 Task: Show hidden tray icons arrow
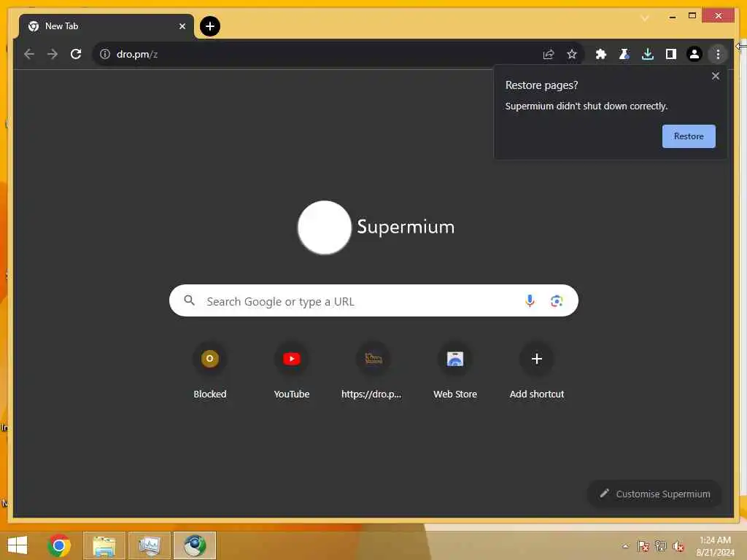click(x=625, y=546)
